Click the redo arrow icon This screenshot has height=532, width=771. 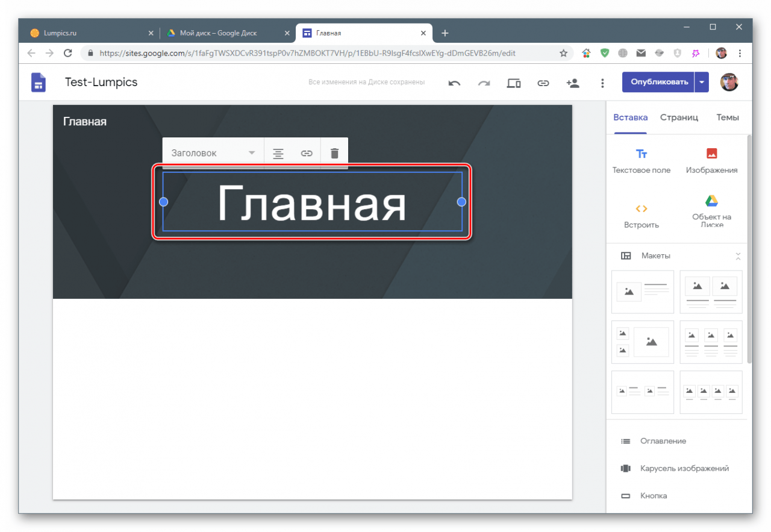tap(484, 83)
